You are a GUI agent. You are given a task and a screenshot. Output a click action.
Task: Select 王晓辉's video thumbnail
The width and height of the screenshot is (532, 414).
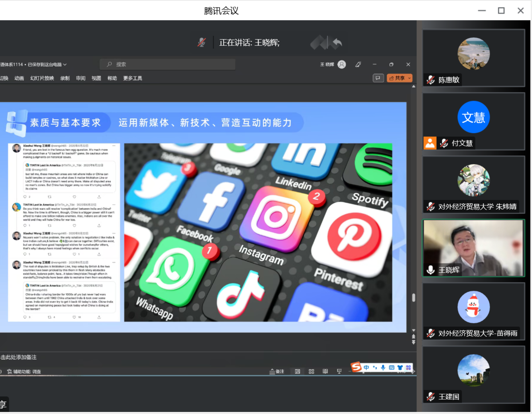point(473,248)
